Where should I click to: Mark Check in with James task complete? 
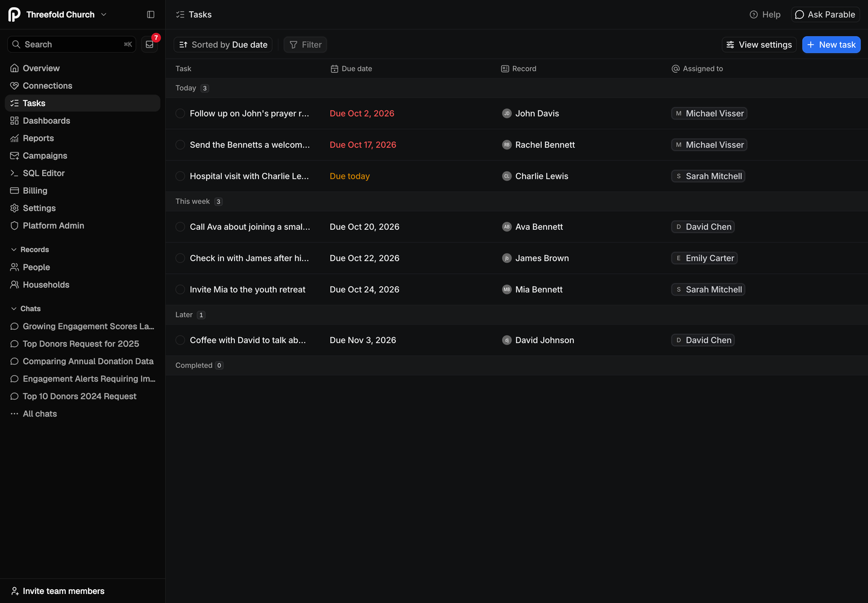coord(180,258)
